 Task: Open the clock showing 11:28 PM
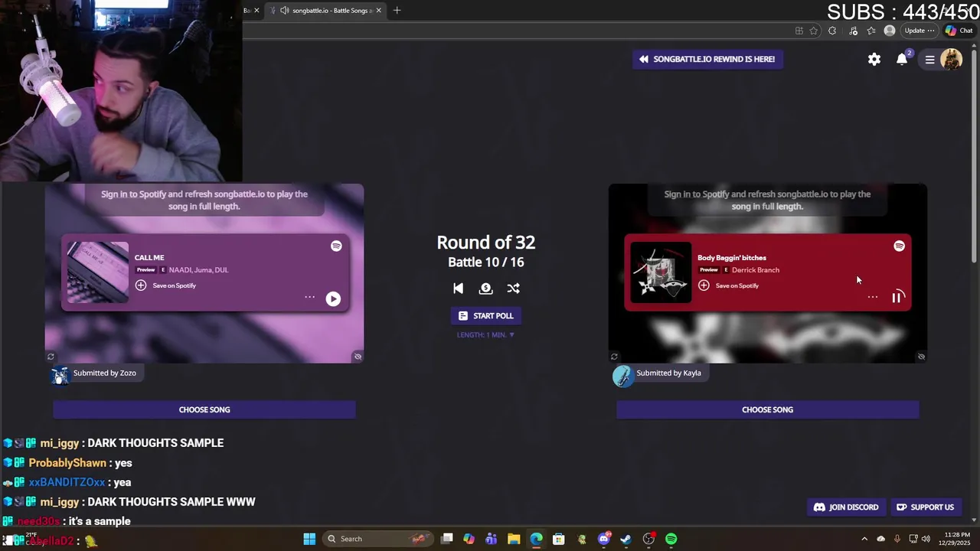click(x=953, y=539)
